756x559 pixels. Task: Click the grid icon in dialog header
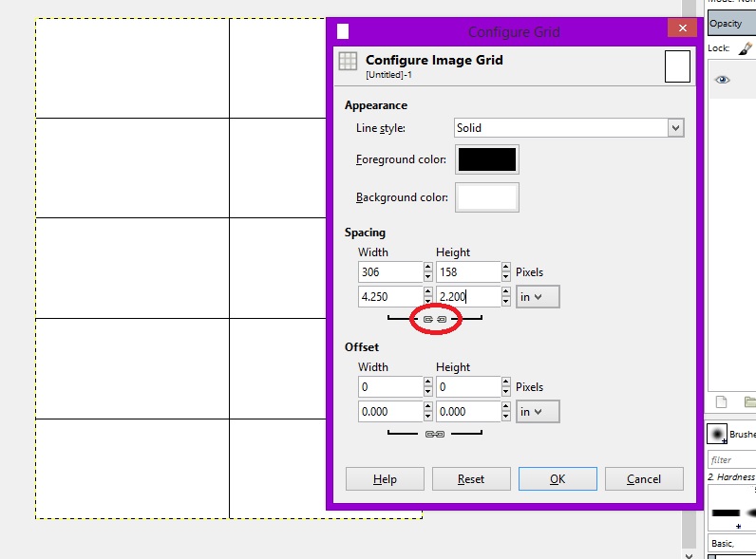[348, 61]
